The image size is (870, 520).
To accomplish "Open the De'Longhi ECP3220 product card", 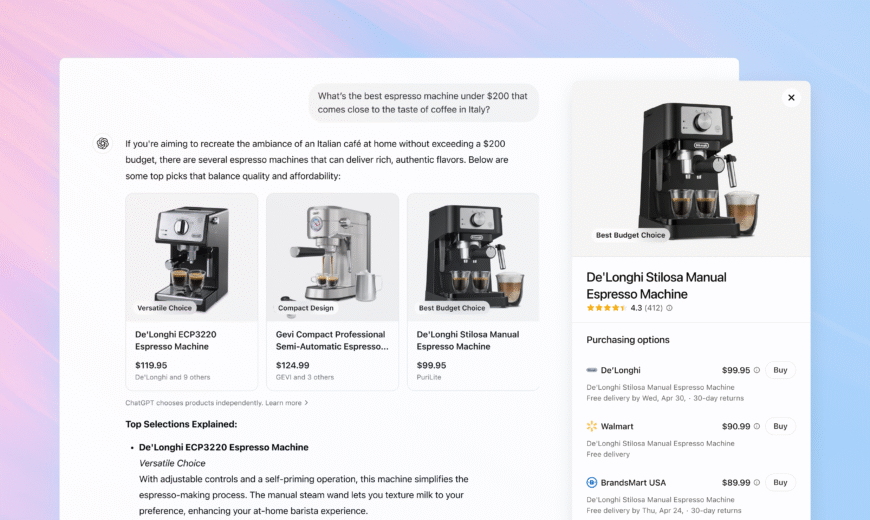I will [x=191, y=292].
